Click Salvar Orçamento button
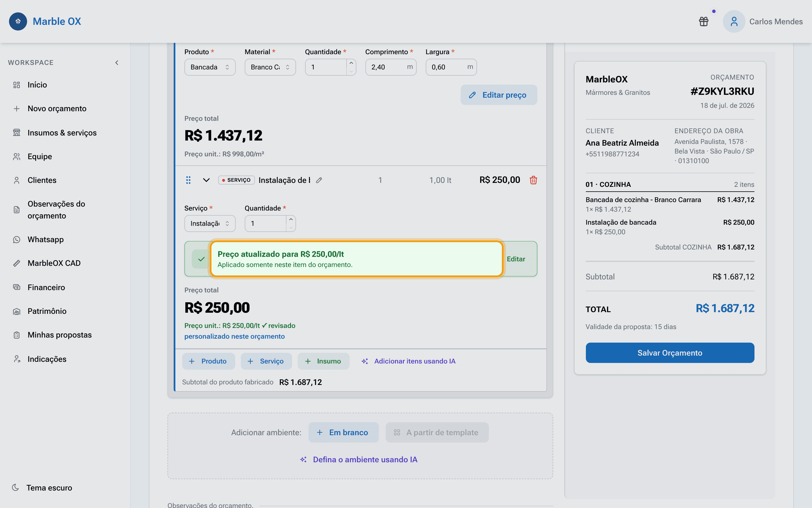The width and height of the screenshot is (812, 508). (x=670, y=353)
